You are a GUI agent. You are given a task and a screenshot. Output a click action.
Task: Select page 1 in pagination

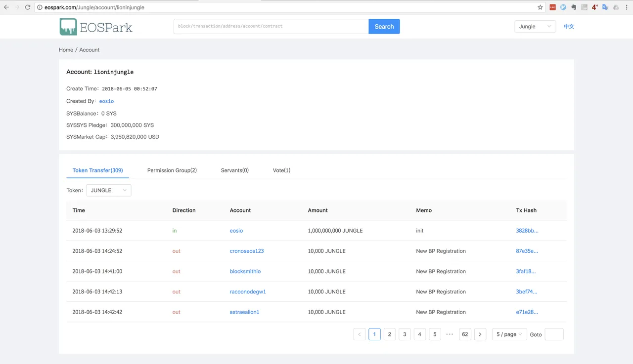(374, 334)
